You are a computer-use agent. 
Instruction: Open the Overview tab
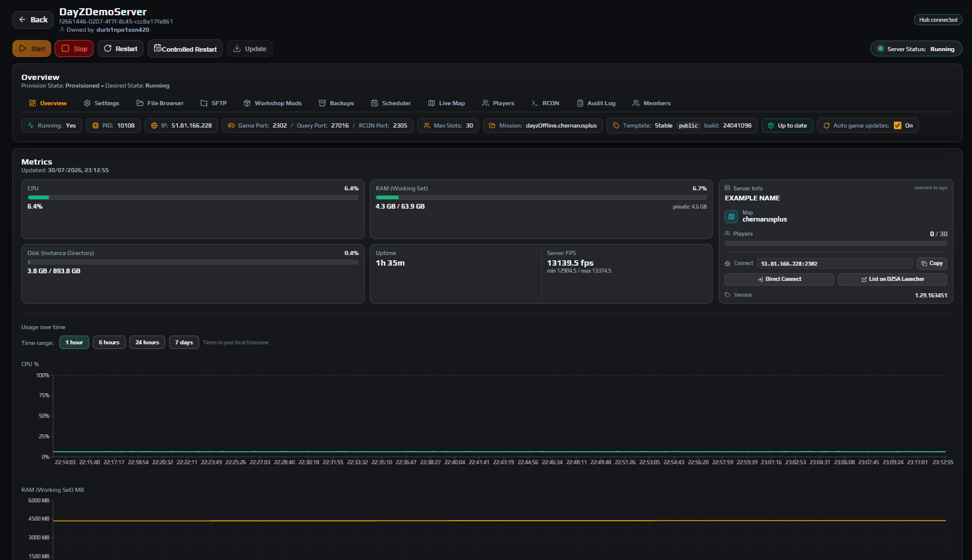[48, 103]
